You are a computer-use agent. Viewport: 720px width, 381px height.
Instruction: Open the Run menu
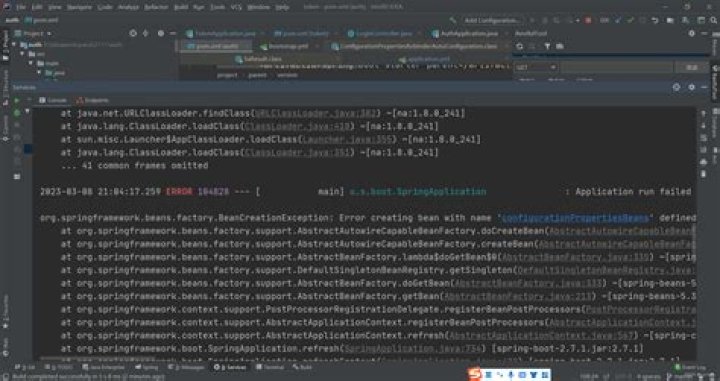click(199, 7)
